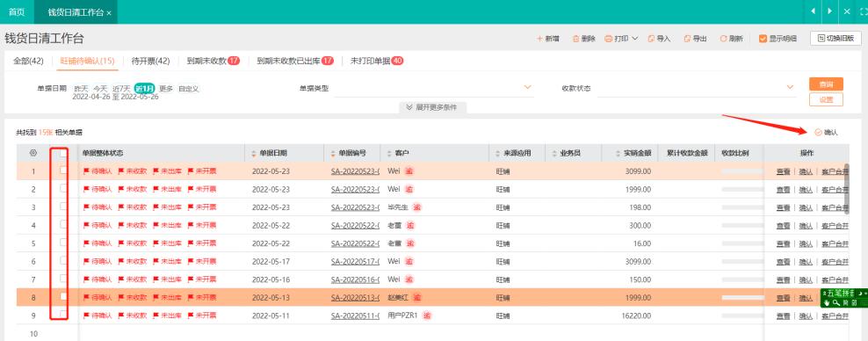The width and height of the screenshot is (868, 341).
Task: Check the select-all header checkbox
Action: [x=63, y=153]
